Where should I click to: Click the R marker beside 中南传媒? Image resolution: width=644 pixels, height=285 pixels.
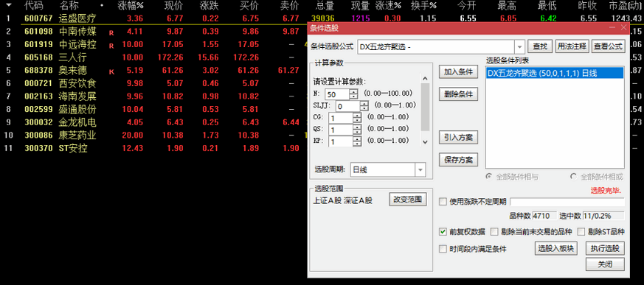coord(111,33)
